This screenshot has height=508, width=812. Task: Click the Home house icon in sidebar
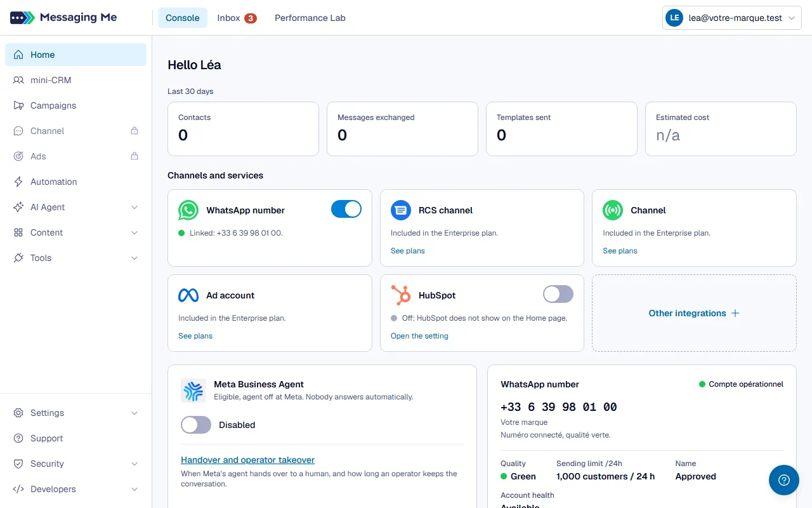18,55
